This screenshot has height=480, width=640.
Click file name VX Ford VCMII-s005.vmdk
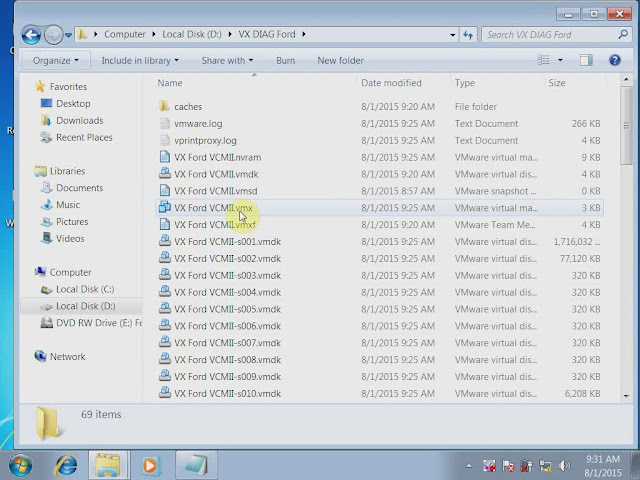pos(227,309)
